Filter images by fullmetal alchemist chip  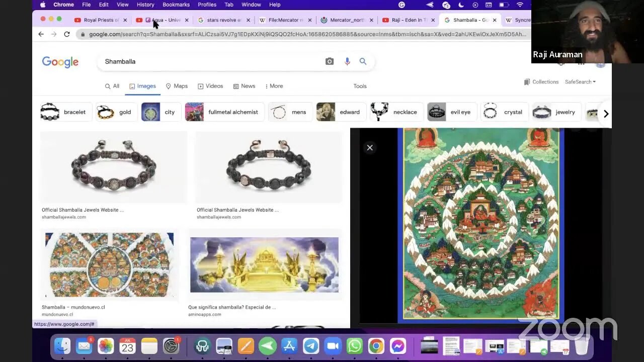224,112
